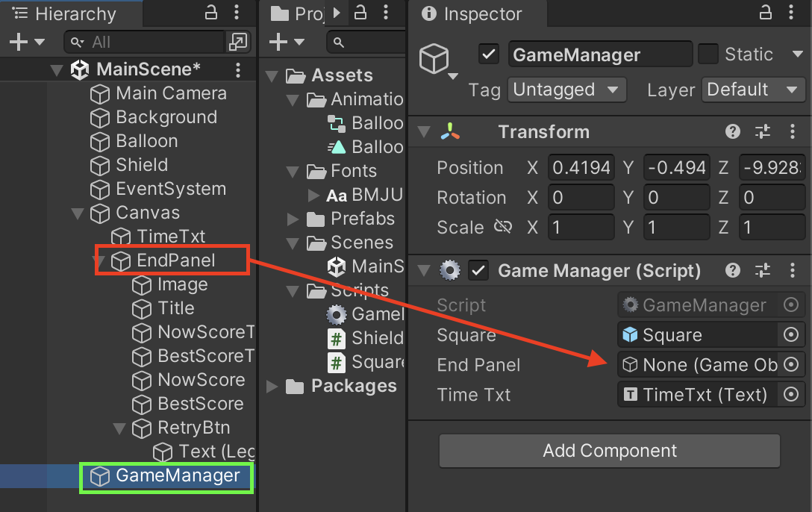
Task: Select the Square script asset
Action: point(366,362)
